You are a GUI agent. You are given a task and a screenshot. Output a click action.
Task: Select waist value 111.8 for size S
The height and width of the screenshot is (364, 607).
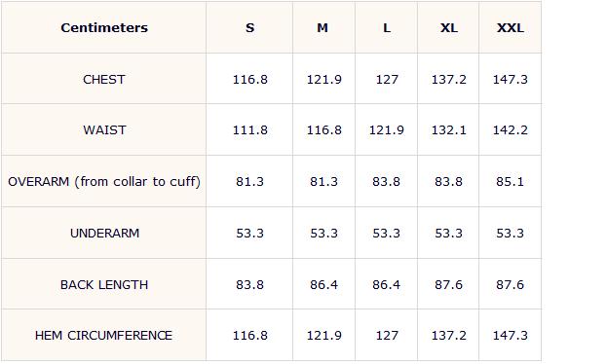point(249,130)
